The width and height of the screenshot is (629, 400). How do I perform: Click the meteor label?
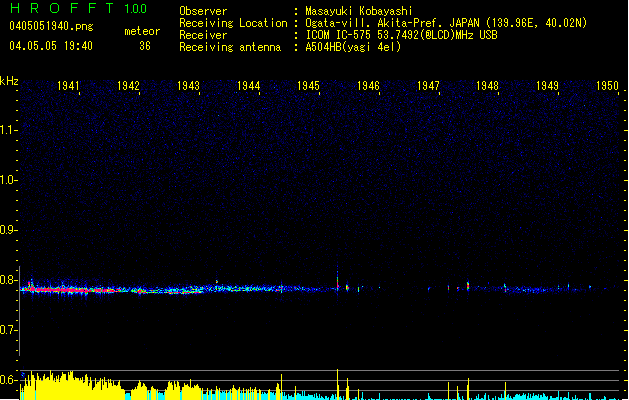pyautogui.click(x=142, y=31)
